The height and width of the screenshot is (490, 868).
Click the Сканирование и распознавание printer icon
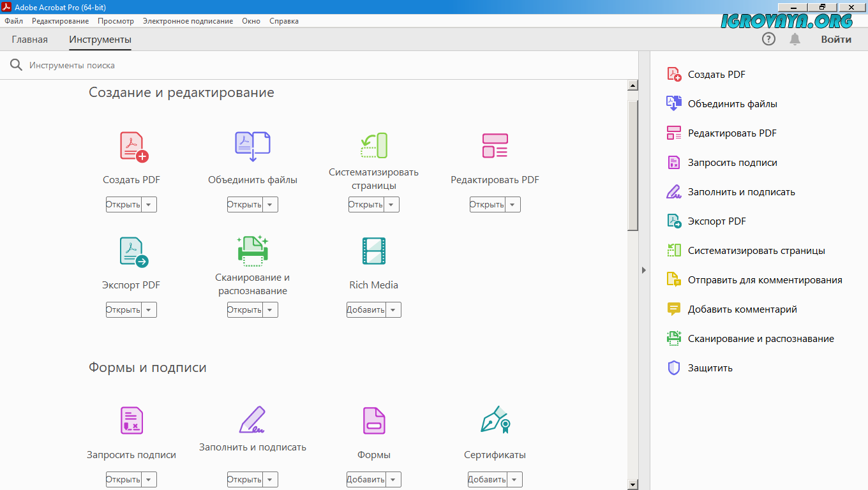pos(253,251)
